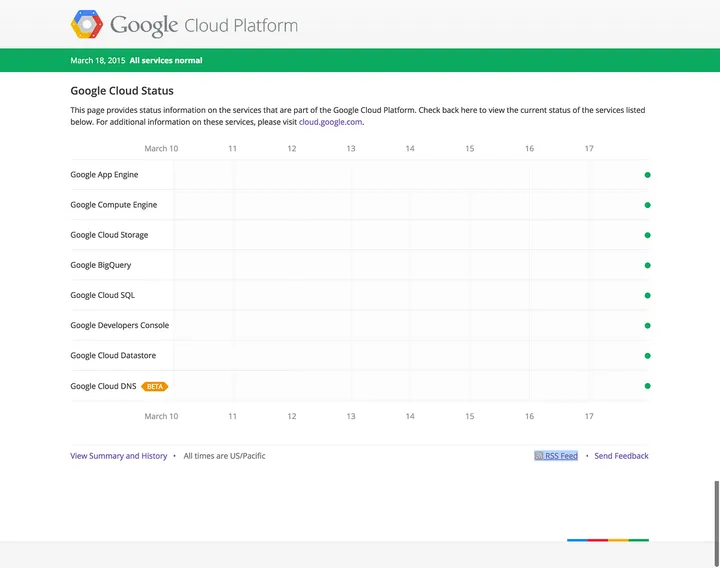This screenshot has width=720, height=568.
Task: Select the Google Compute Engine row label
Action: (x=114, y=205)
